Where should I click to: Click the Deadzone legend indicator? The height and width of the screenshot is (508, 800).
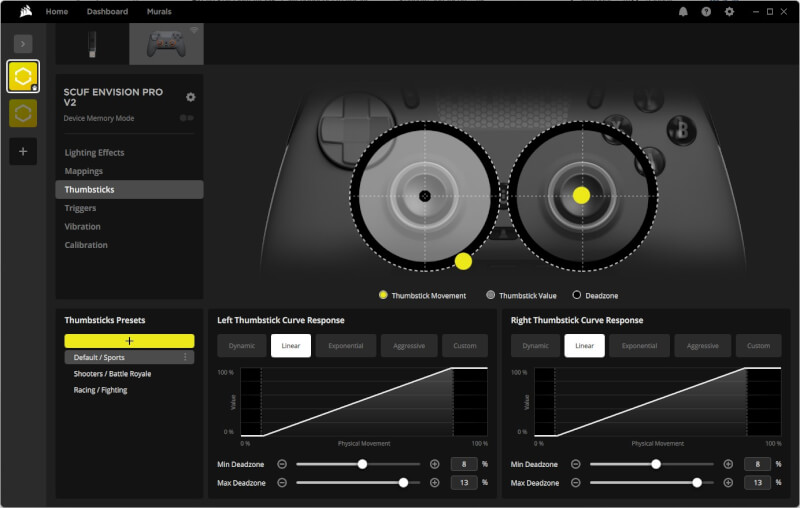point(577,295)
